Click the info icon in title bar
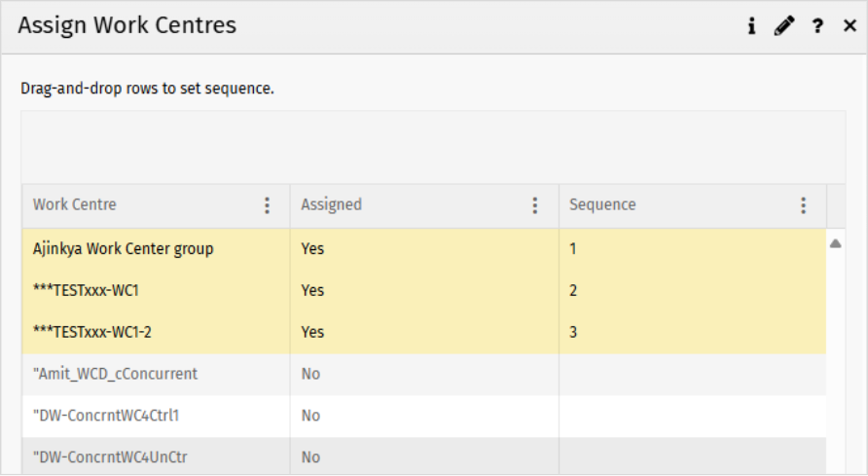 coord(751,27)
